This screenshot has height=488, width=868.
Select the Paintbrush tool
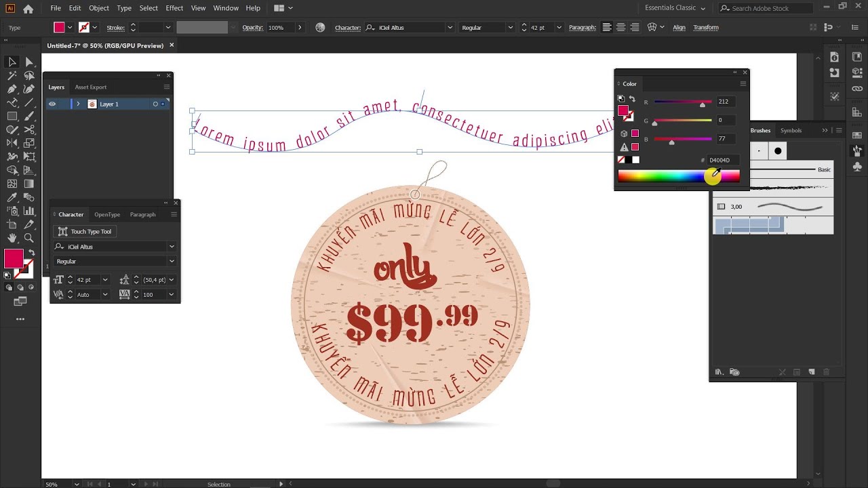click(x=29, y=116)
